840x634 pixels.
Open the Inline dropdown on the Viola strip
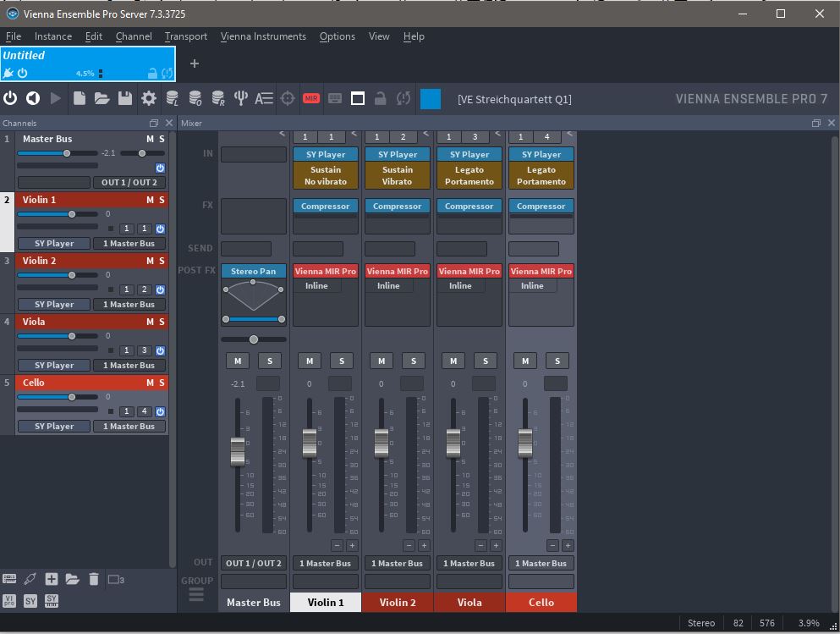pyautogui.click(x=461, y=285)
